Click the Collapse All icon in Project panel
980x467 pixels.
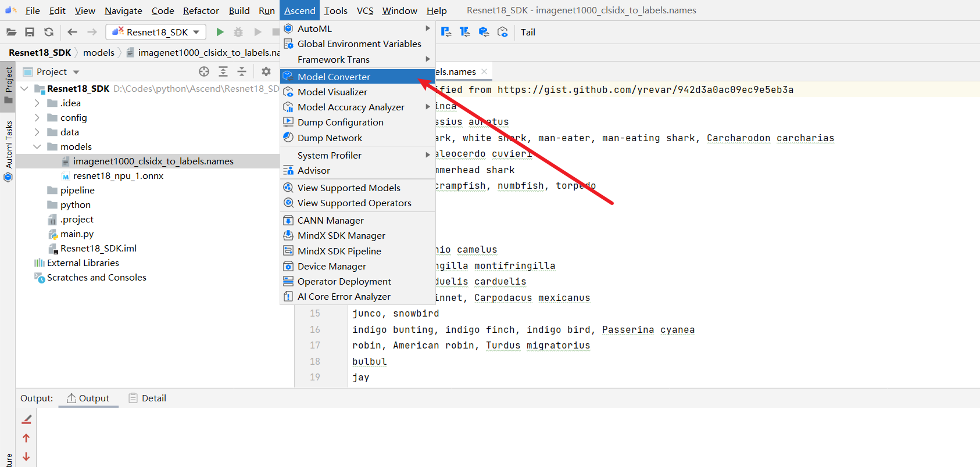pyautogui.click(x=242, y=71)
